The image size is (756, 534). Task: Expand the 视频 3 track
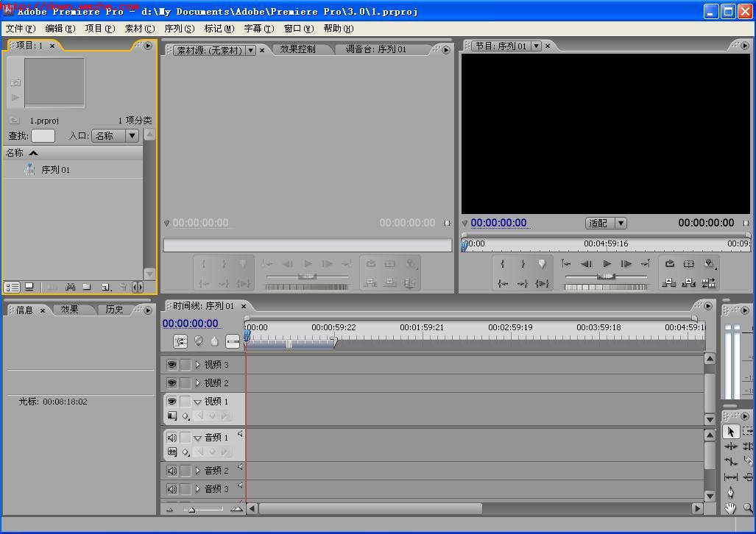198,365
